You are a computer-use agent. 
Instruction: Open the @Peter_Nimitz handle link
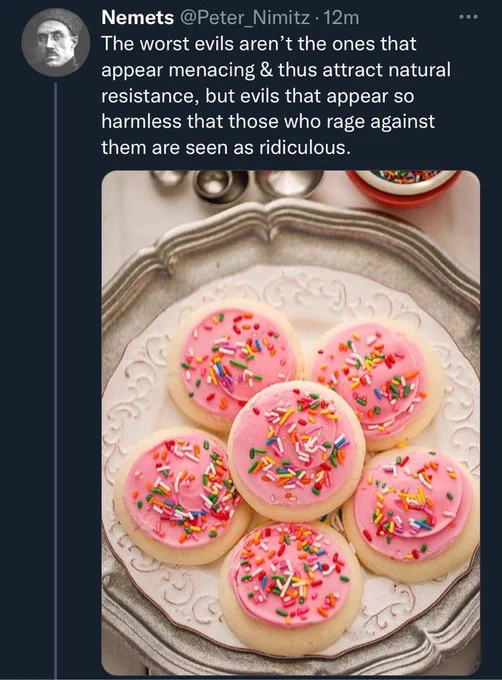click(244, 18)
